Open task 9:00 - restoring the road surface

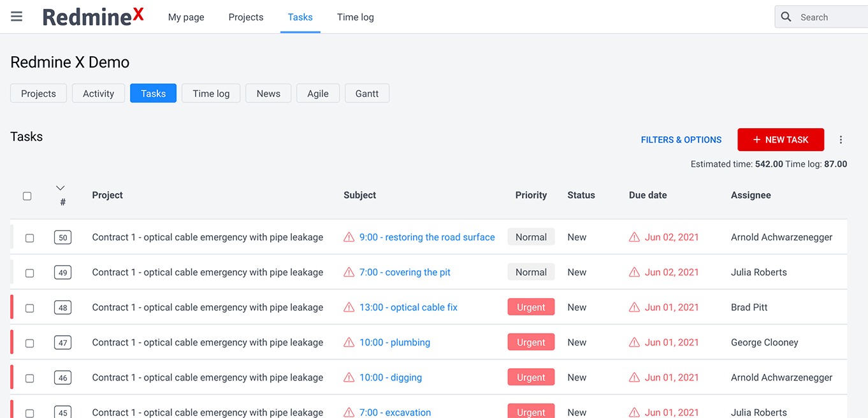427,237
